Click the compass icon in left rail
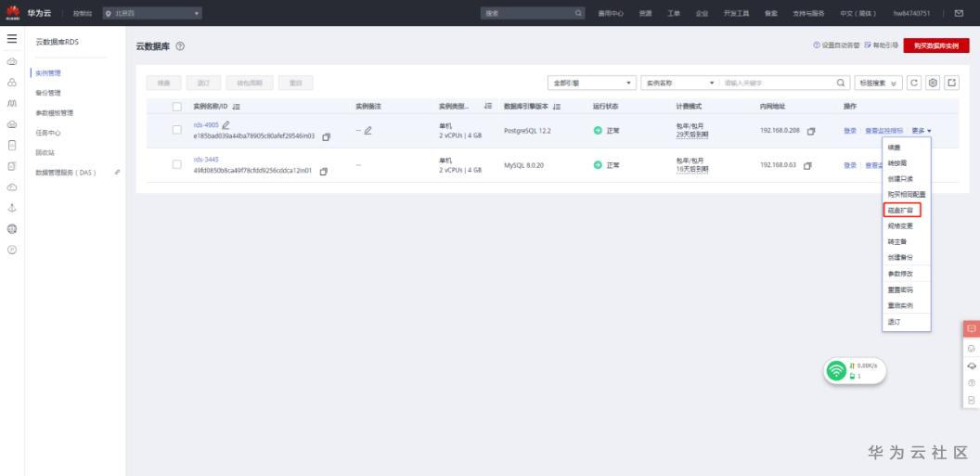Image resolution: width=980 pixels, height=476 pixels. point(12,250)
